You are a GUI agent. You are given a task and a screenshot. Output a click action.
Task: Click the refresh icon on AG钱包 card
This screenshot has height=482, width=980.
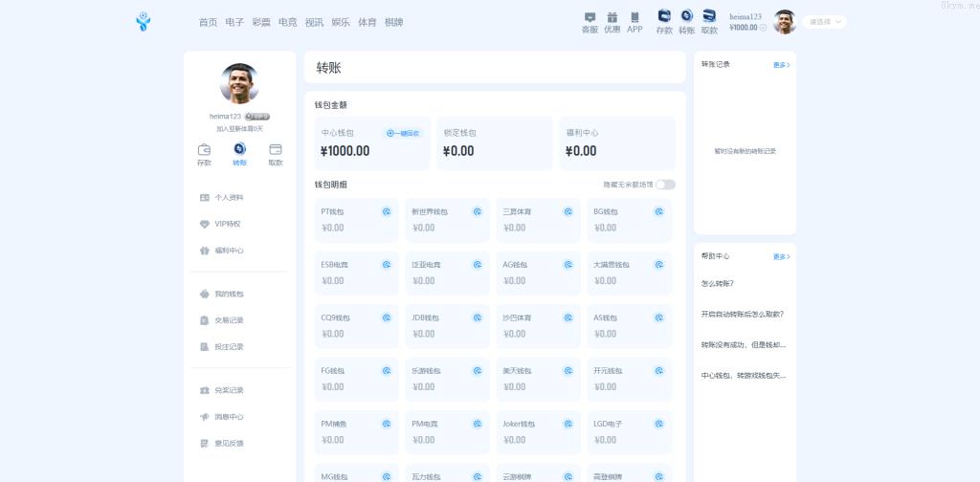coord(568,265)
